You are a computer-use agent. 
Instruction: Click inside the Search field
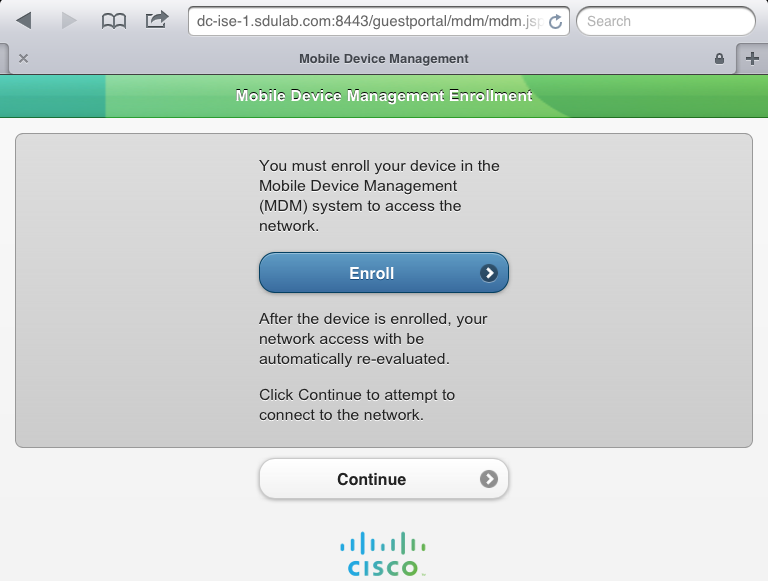pyautogui.click(x=666, y=21)
